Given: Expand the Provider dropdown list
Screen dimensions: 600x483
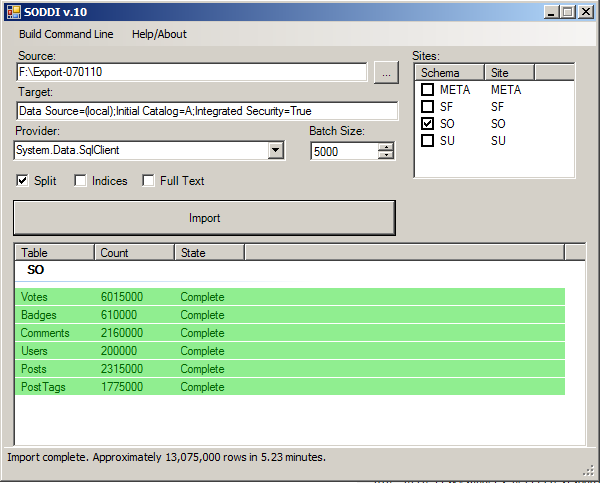Looking at the screenshot, I should click(x=276, y=150).
